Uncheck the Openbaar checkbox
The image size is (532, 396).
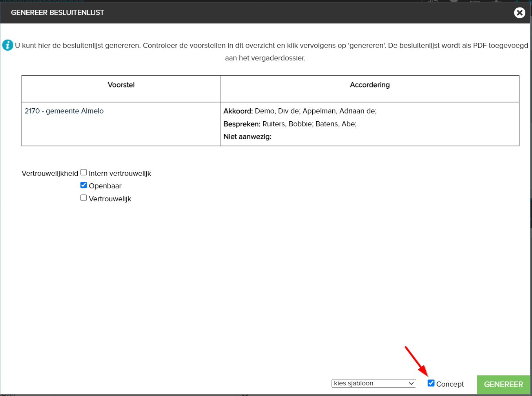click(x=84, y=185)
